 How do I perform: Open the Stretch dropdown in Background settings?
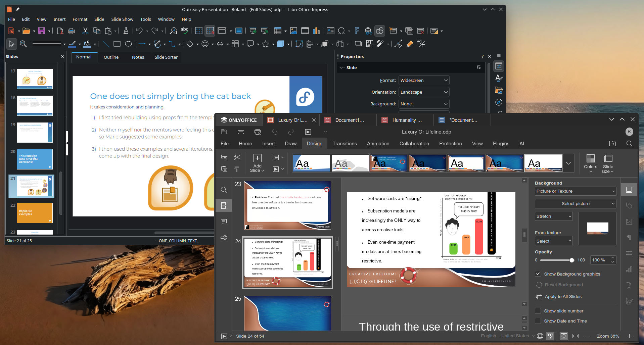tap(553, 216)
